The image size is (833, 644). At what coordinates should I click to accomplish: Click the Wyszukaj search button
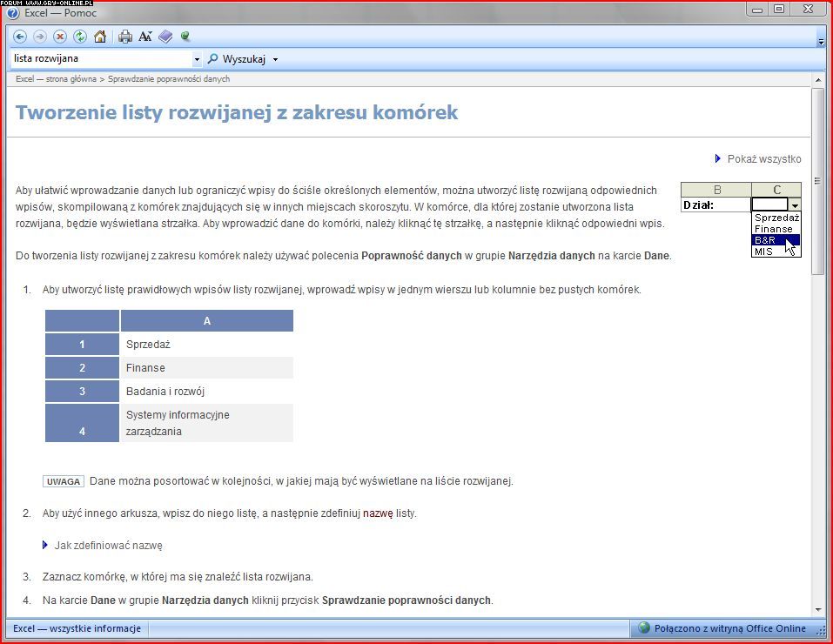click(x=237, y=59)
